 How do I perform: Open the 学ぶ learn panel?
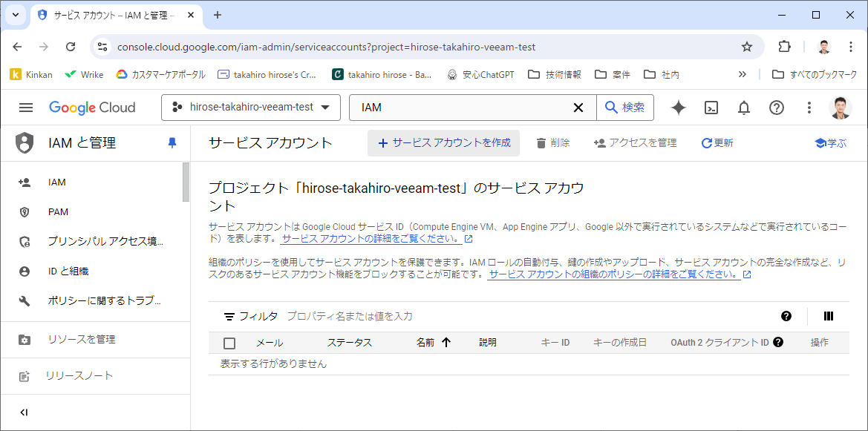point(831,143)
